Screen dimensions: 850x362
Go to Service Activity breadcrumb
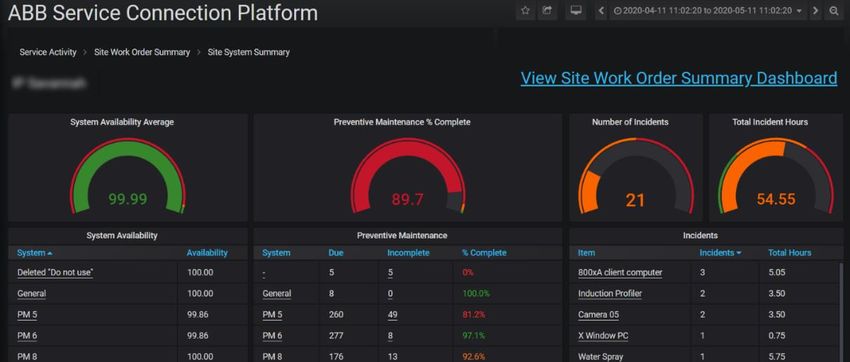[48, 52]
